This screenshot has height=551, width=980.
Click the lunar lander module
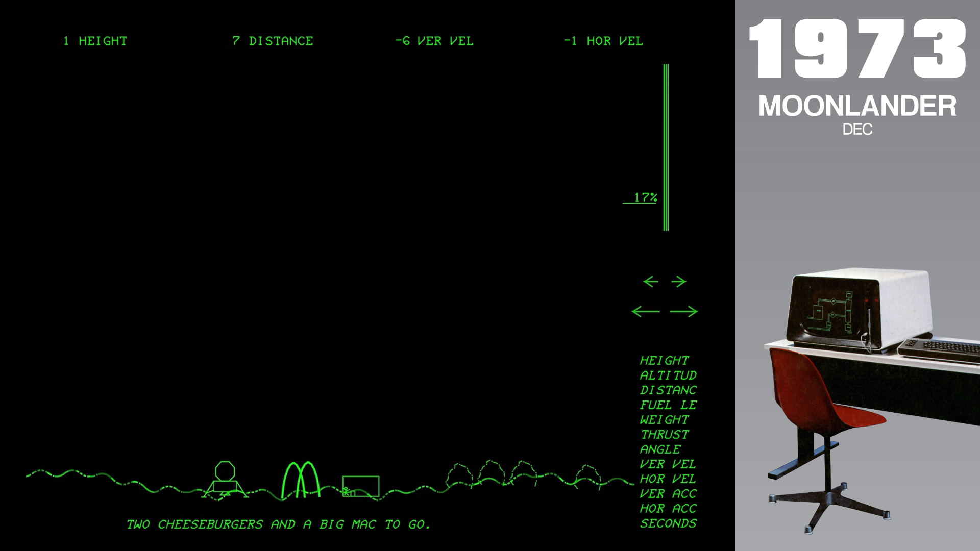(x=225, y=480)
